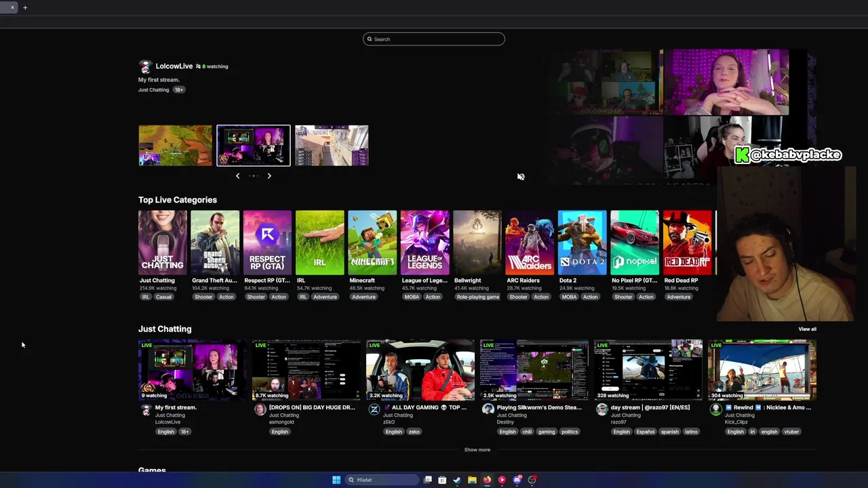
Task: Open the Red Dead RP category card
Action: [x=687, y=243]
